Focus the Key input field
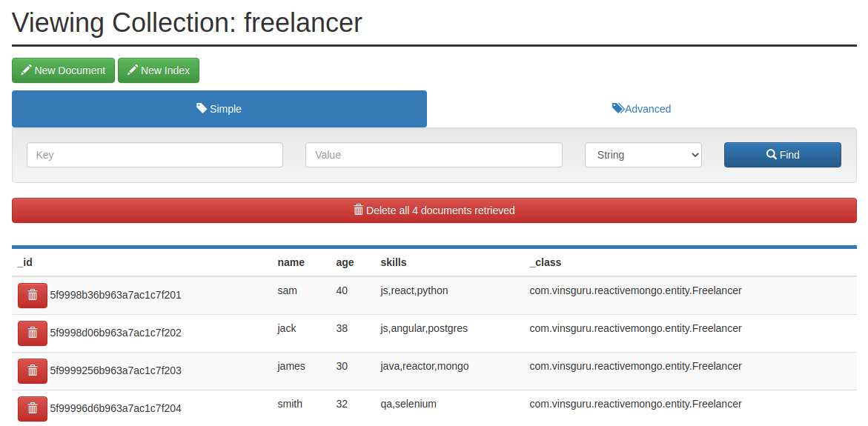This screenshot has height=426, width=868. (x=155, y=155)
